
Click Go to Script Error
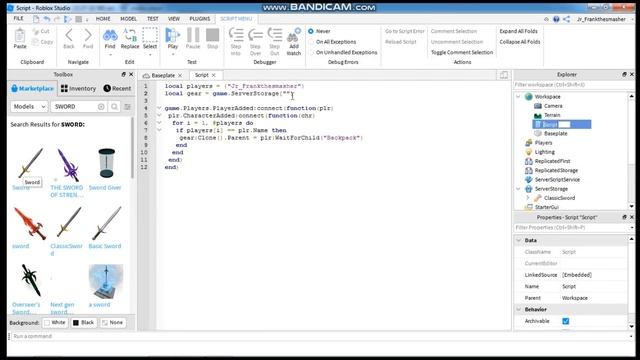point(405,31)
